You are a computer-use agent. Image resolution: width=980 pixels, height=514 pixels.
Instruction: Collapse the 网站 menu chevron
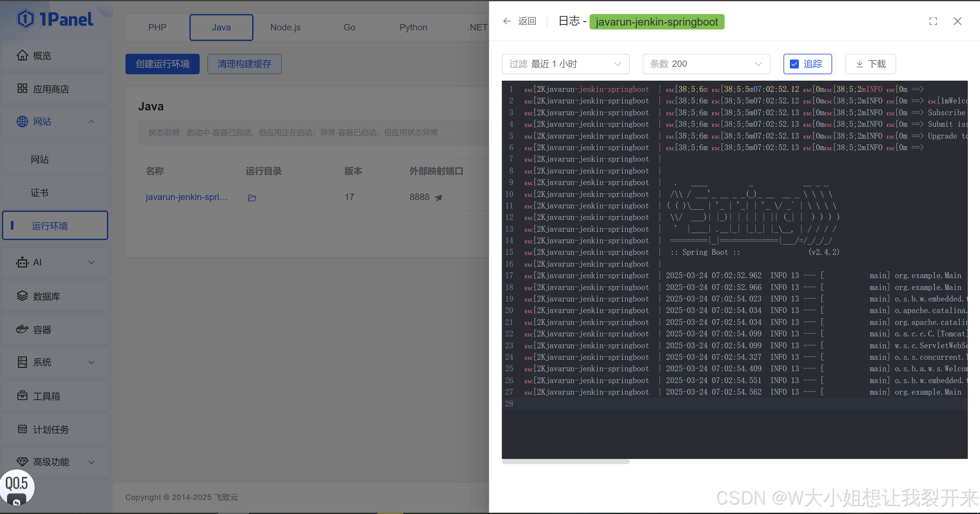tap(91, 121)
